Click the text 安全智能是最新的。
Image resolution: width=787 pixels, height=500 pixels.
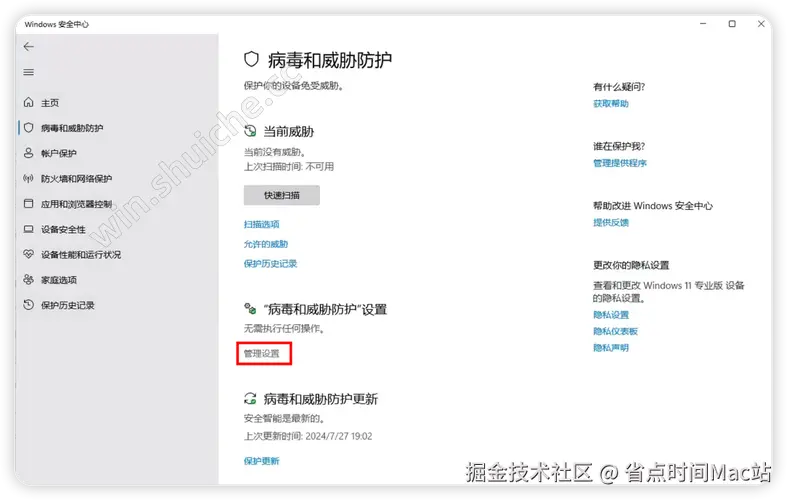[x=285, y=418]
